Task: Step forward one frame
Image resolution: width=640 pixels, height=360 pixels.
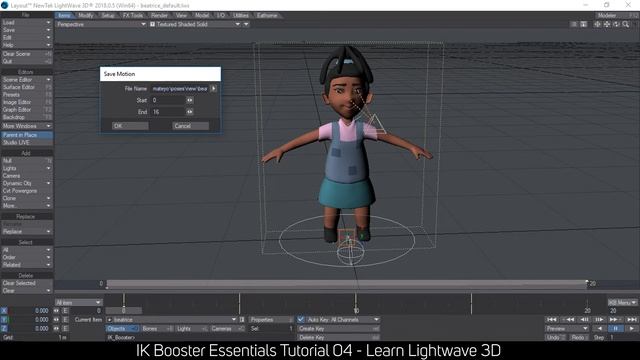Action: tap(599, 320)
